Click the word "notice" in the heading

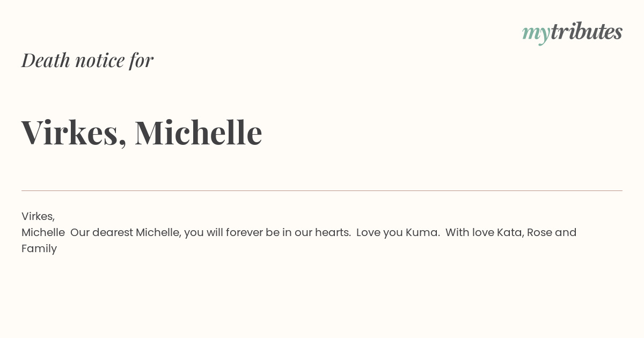(x=100, y=60)
